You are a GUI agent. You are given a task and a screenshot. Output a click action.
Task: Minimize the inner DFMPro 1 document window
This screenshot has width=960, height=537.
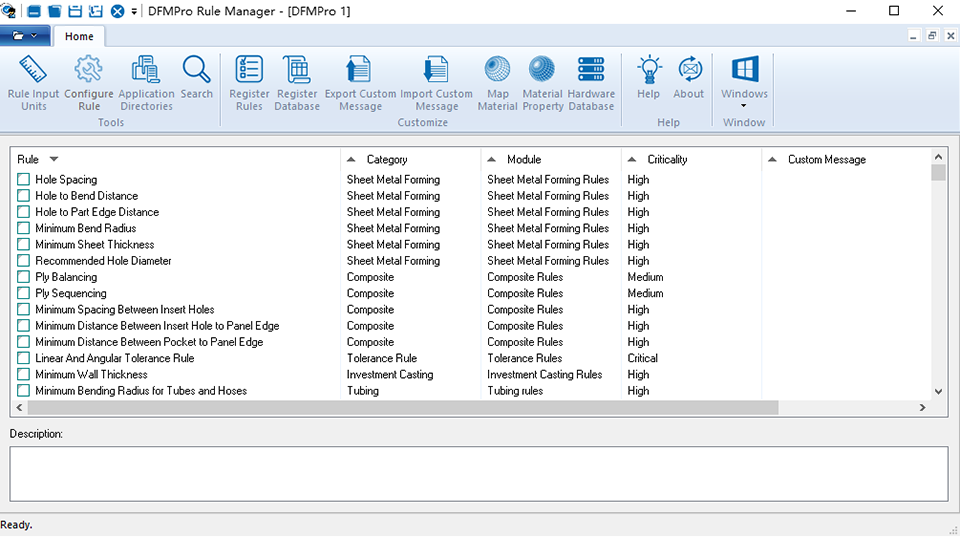[913, 36]
